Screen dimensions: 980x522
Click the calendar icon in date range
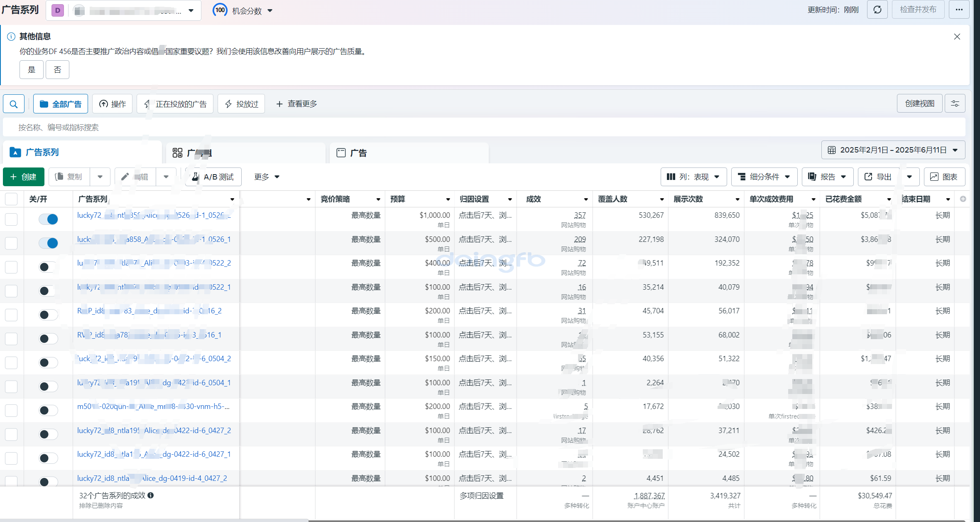832,150
